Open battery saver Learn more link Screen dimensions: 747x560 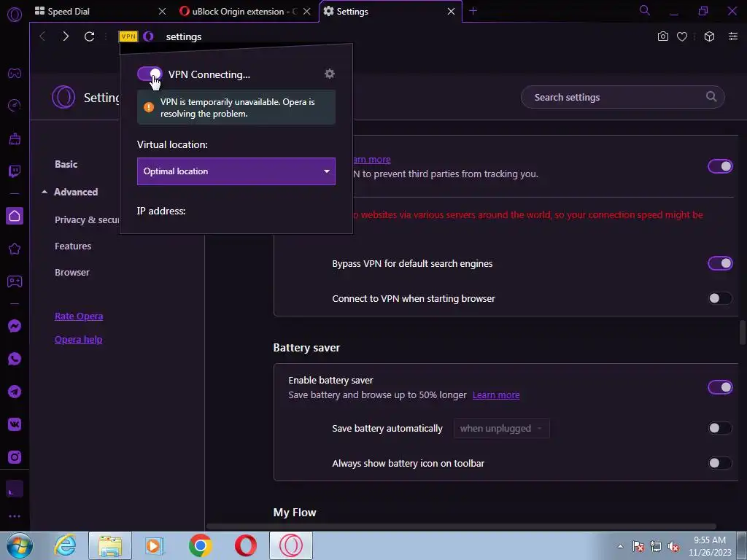496,394
